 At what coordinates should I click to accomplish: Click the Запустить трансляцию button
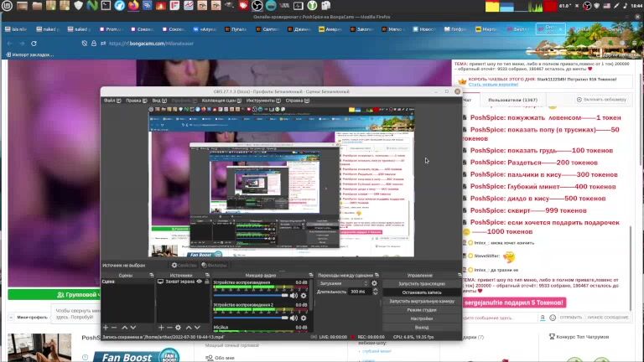pyautogui.click(x=421, y=283)
